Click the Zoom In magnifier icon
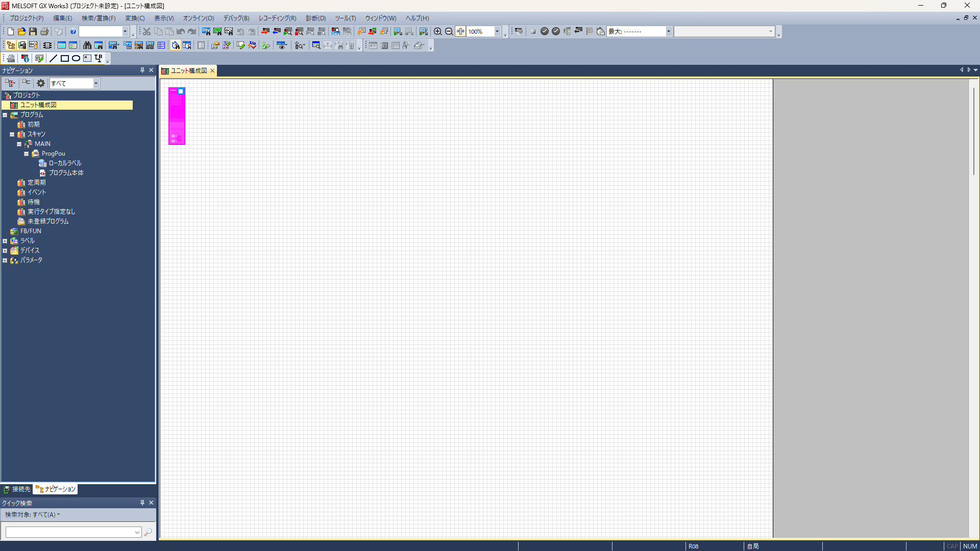The width and height of the screenshot is (980, 551). [x=437, y=32]
